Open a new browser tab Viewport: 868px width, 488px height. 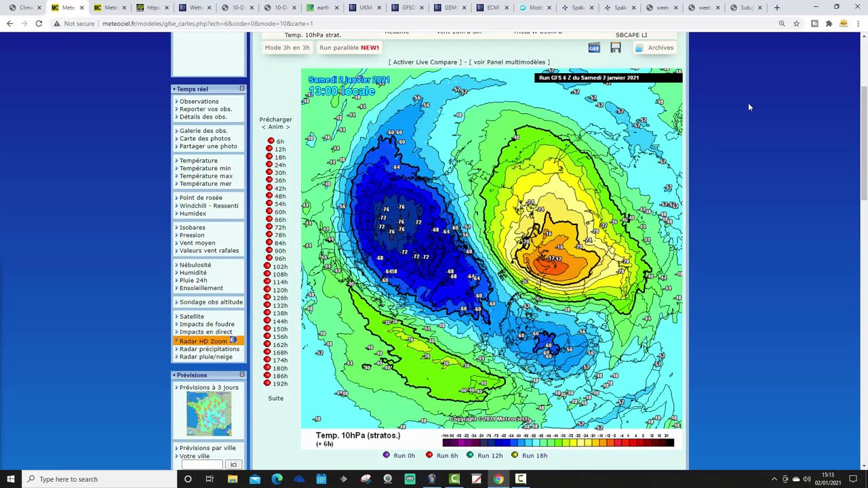click(x=776, y=7)
